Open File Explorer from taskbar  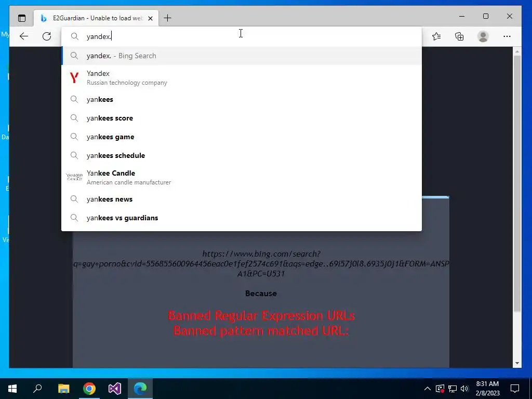point(63,389)
